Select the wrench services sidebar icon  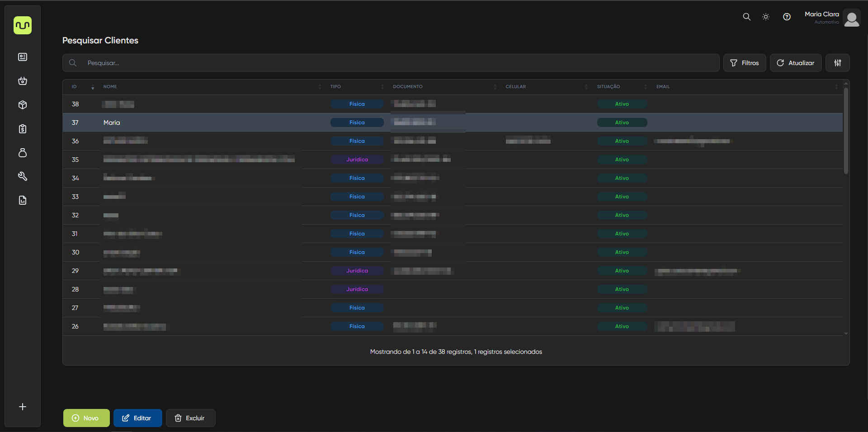click(23, 176)
